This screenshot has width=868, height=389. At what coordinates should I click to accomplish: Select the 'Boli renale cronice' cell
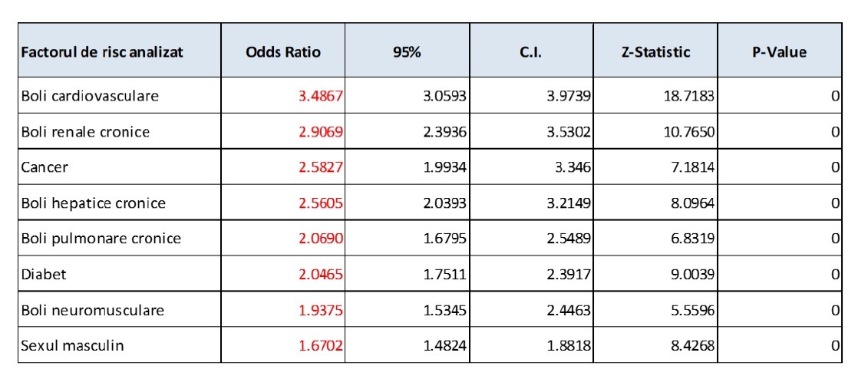(85, 132)
